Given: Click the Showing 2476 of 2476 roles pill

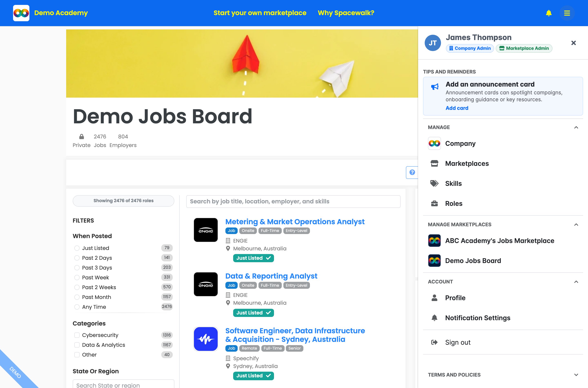Looking at the screenshot, I should coord(123,201).
